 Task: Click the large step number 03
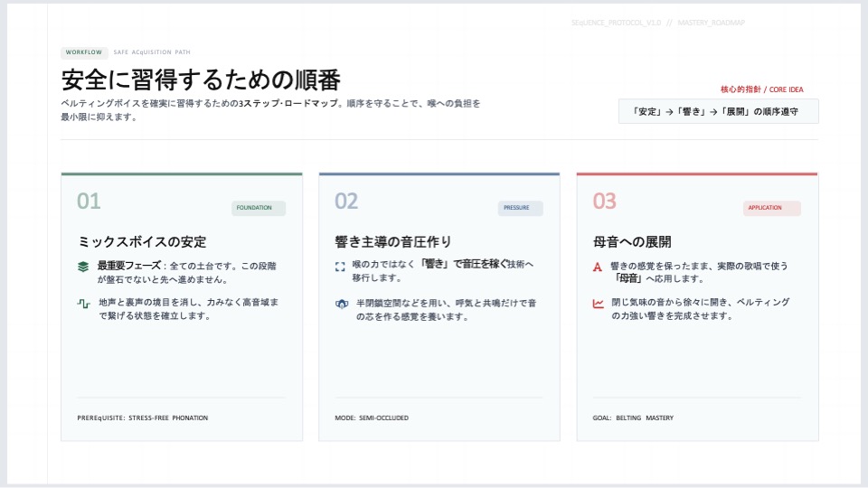point(605,201)
